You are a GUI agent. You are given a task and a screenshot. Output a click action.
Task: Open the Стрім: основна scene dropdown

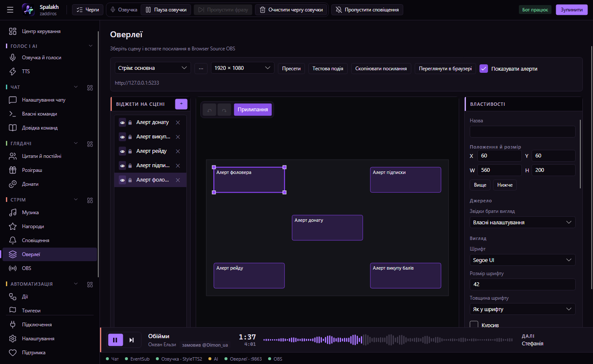click(153, 68)
